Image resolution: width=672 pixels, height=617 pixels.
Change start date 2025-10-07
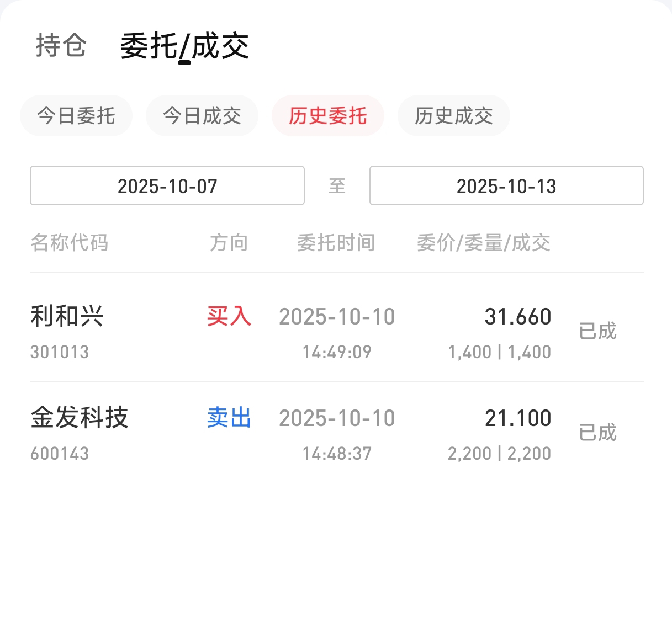(167, 186)
